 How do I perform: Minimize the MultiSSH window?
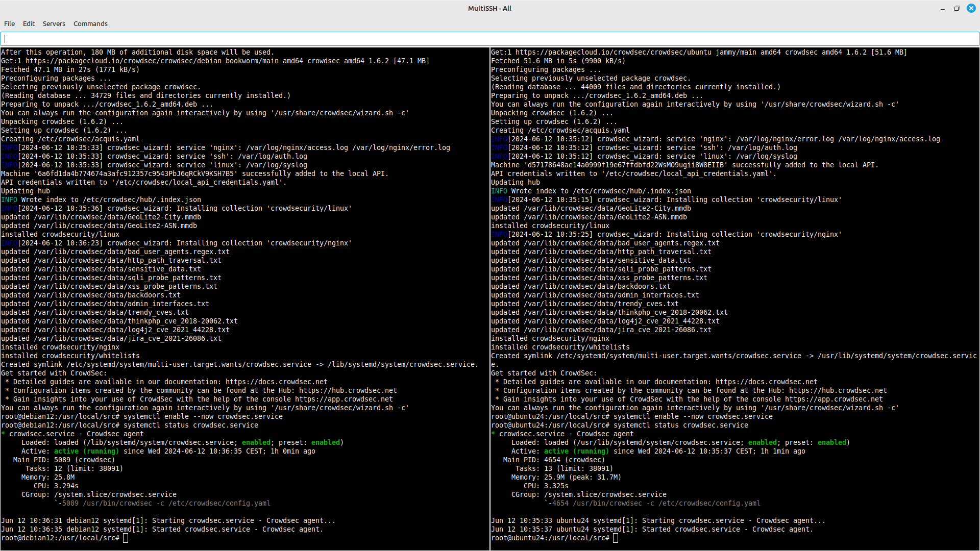(943, 8)
